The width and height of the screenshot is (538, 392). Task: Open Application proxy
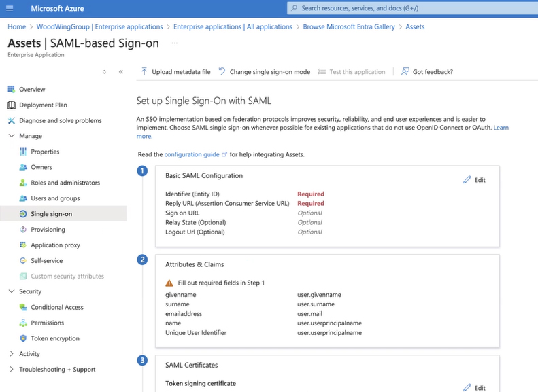pyautogui.click(x=55, y=245)
